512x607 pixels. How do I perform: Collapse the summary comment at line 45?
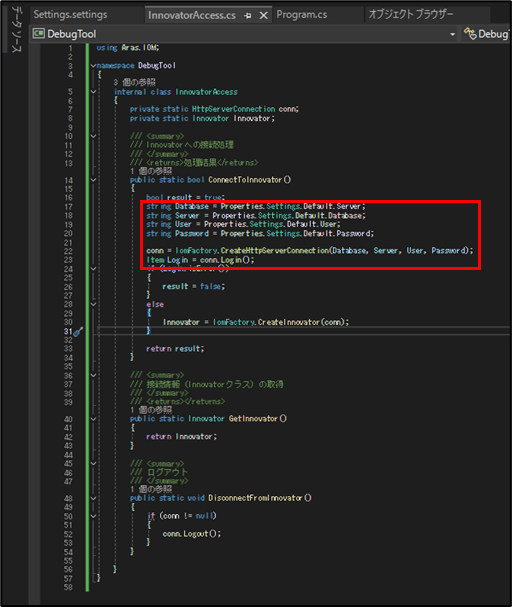[93, 463]
